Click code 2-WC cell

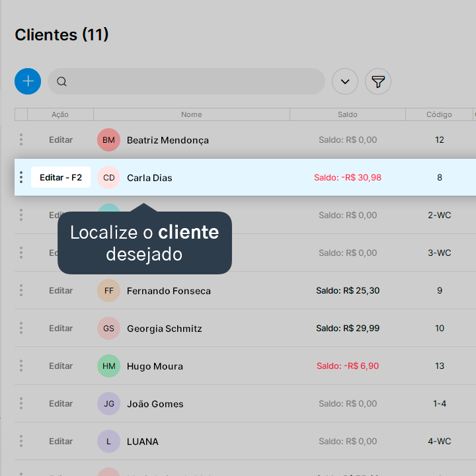[x=439, y=215]
